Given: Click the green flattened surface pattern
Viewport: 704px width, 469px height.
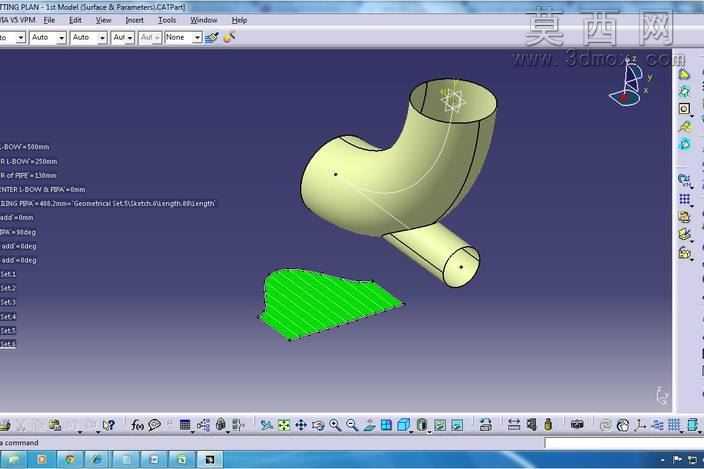Looking at the screenshot, I should coord(321,303).
